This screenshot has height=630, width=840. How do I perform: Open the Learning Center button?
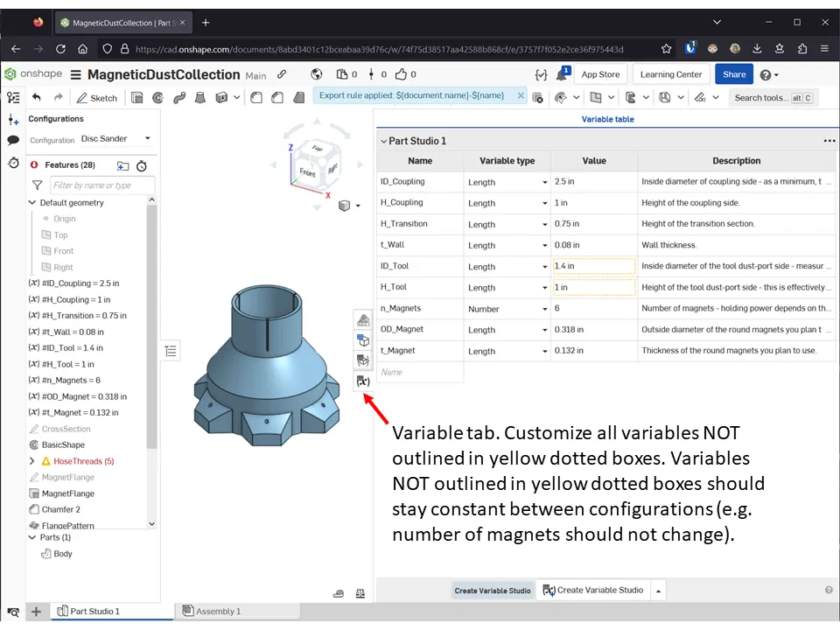click(x=670, y=75)
